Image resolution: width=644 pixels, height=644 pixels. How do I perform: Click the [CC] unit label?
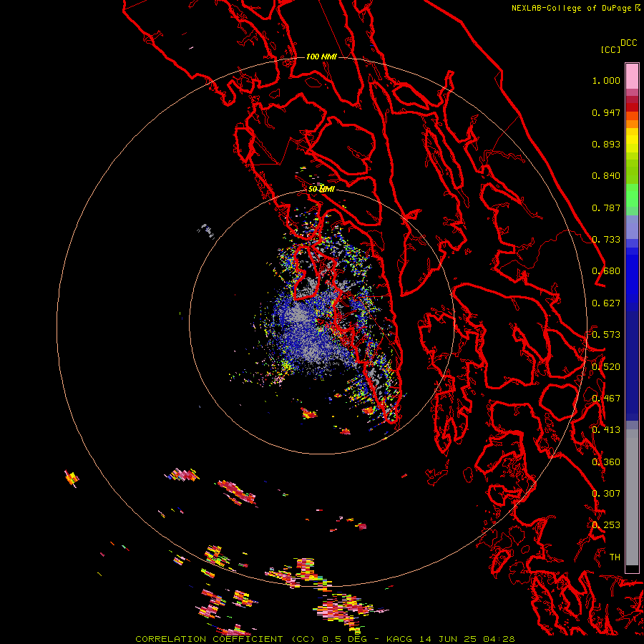pyautogui.click(x=610, y=49)
